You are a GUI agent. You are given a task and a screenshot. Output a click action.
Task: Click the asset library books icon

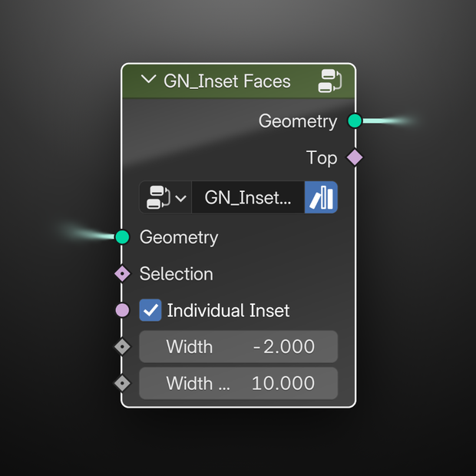tap(321, 197)
